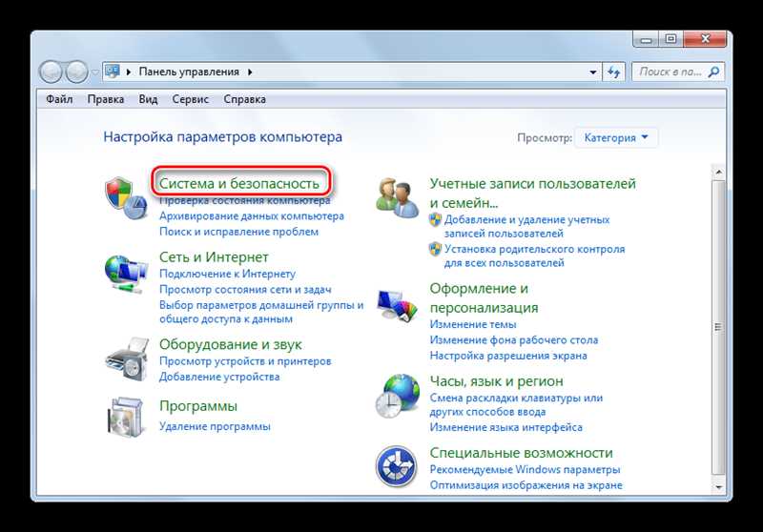Click the refresh arrows button by address bar
This screenshot has width=763, height=532.
coord(613,72)
